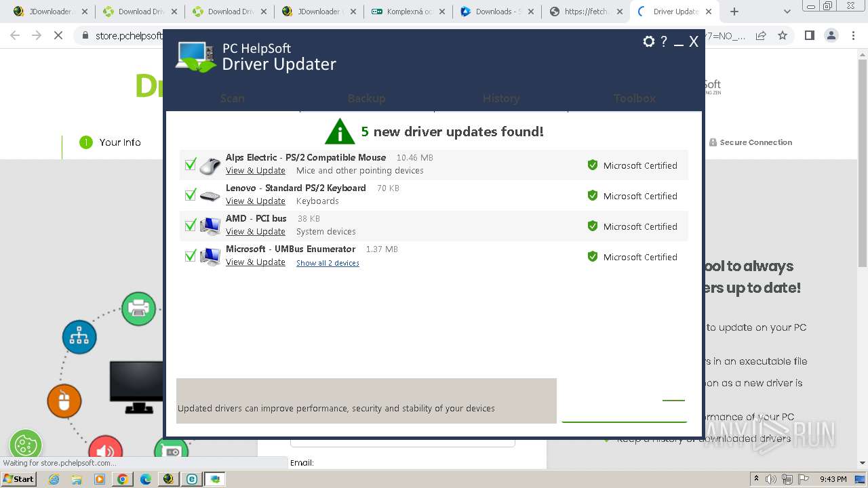Click the certified shield for UMBus Enumerator
This screenshot has height=488, width=868.
[593, 256]
